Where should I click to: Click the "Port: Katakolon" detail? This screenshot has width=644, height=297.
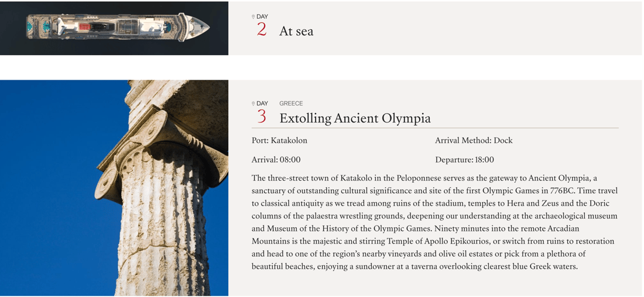(x=279, y=141)
